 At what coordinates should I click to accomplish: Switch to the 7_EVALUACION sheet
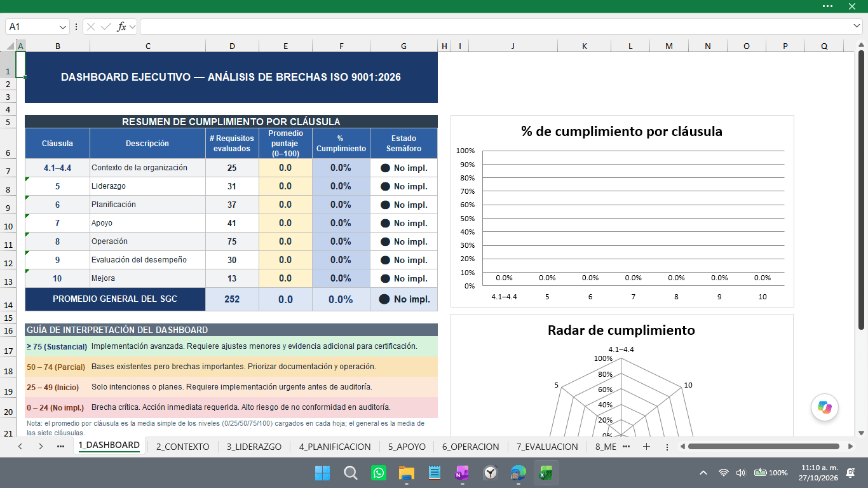547,447
